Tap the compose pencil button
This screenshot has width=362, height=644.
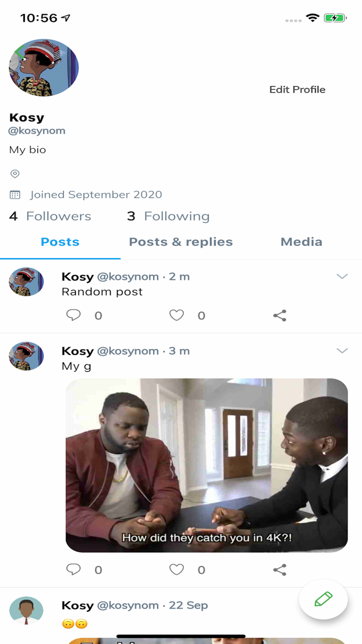[323, 599]
